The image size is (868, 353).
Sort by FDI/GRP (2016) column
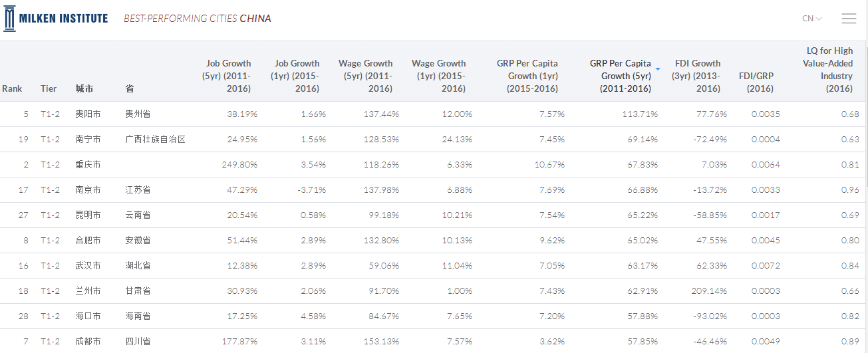tap(756, 82)
